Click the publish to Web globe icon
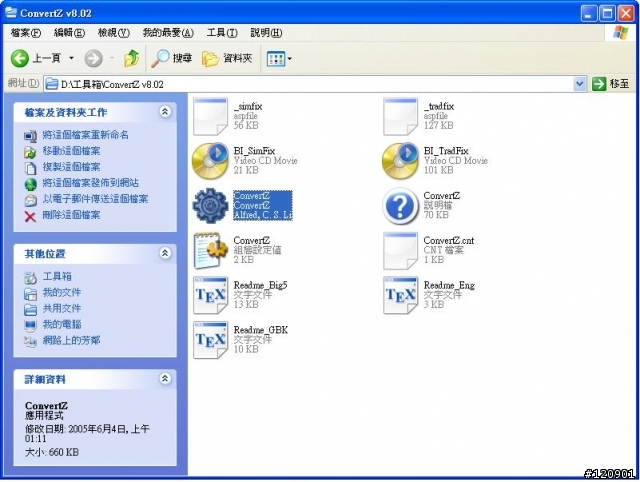The width and height of the screenshot is (640, 482). (30, 184)
